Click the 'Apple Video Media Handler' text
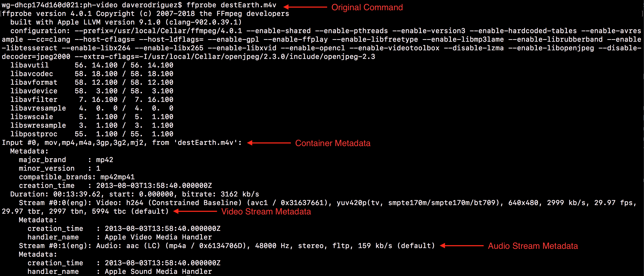Screen dimensions: 644x276 (x=158, y=237)
